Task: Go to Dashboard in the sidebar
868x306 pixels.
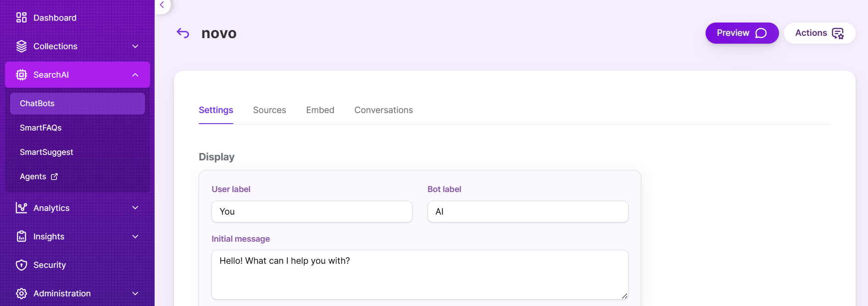Action: (55, 17)
